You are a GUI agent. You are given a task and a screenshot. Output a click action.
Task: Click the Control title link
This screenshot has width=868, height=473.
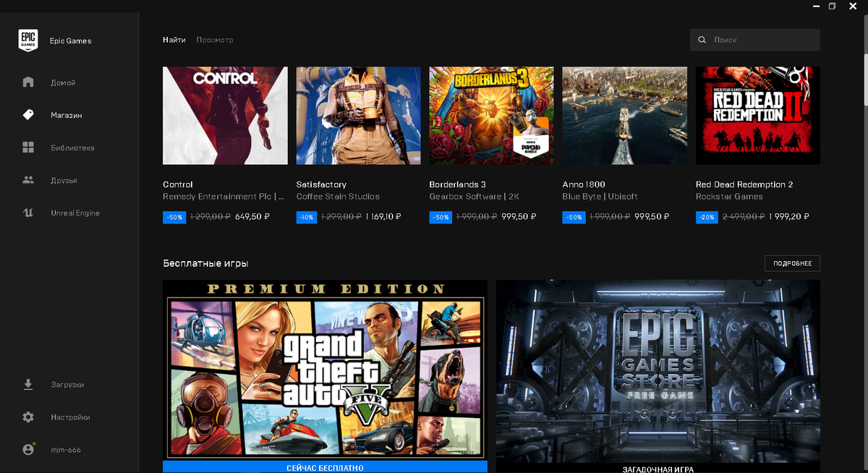click(178, 184)
